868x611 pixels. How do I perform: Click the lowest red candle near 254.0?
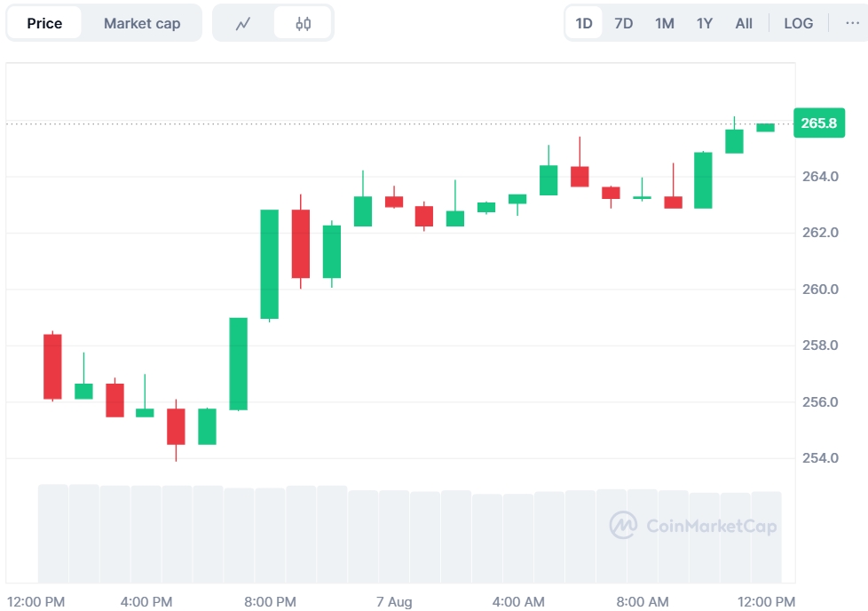tap(176, 426)
